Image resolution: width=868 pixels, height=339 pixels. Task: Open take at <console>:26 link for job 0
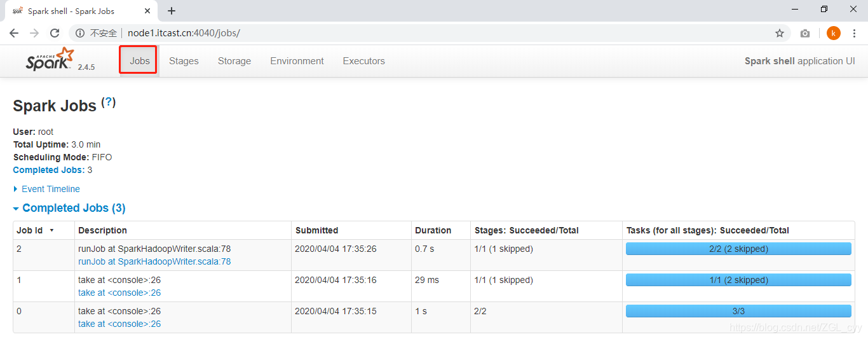tap(119, 324)
